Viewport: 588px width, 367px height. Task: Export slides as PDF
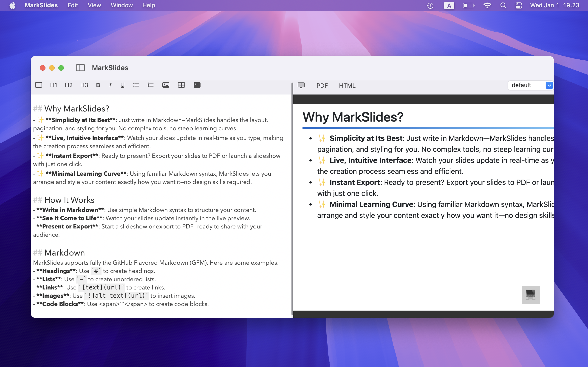click(x=322, y=85)
